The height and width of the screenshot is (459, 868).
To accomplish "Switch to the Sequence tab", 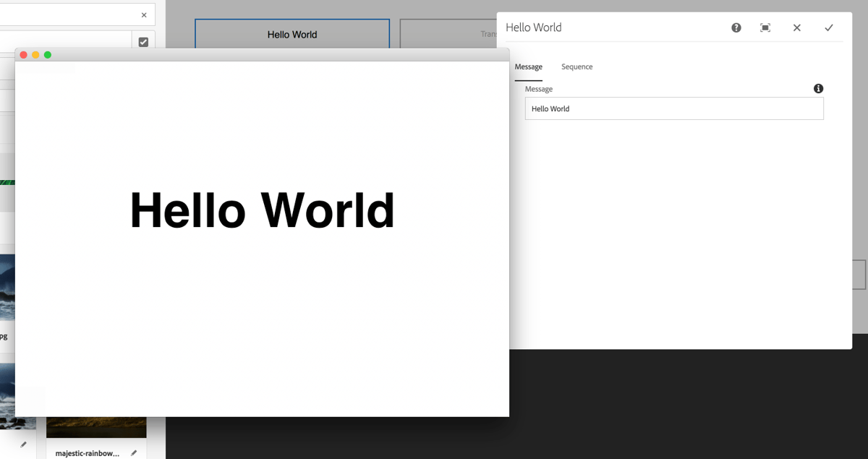I will [576, 67].
